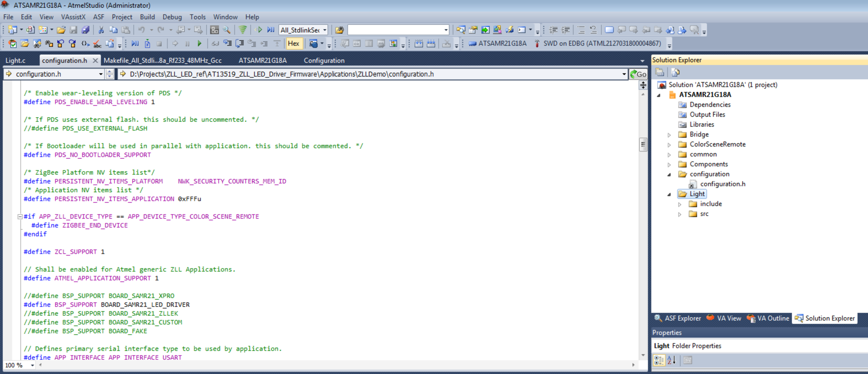Cut the selected text
Viewport: 868px width, 374px height.
(x=101, y=30)
